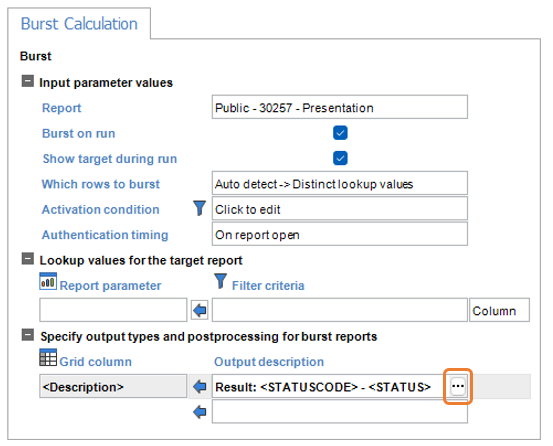The height and width of the screenshot is (446, 553).
Task: Click the Grid column table icon
Action: pos(48,358)
